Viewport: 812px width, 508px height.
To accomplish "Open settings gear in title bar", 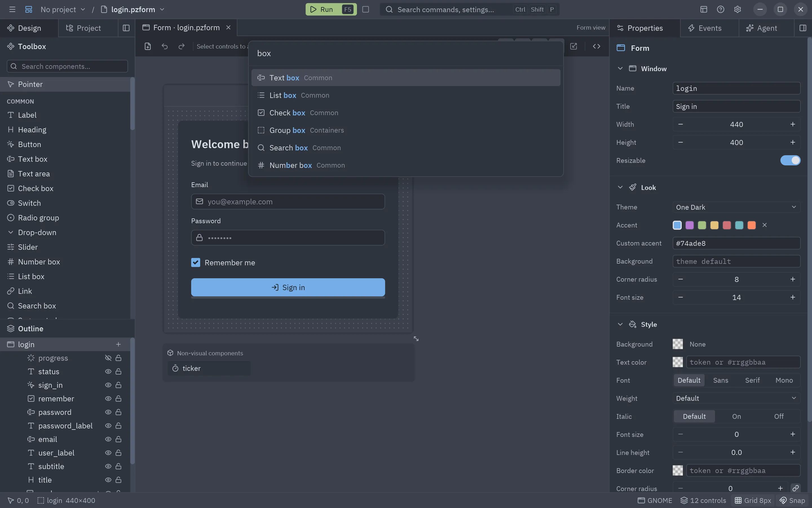I will 737,9.
